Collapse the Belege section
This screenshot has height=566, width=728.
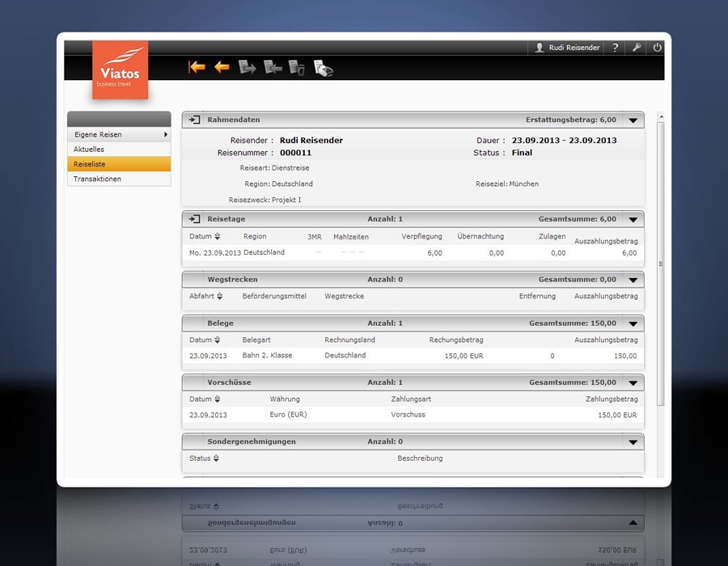pyautogui.click(x=633, y=323)
